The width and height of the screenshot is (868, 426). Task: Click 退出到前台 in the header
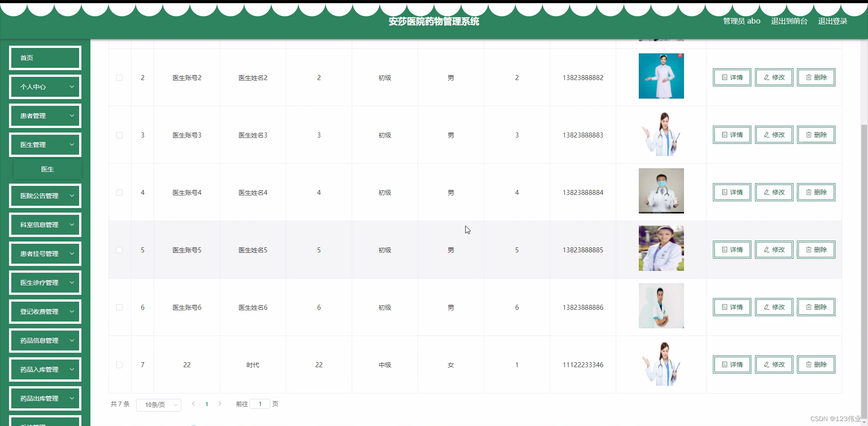[788, 20]
